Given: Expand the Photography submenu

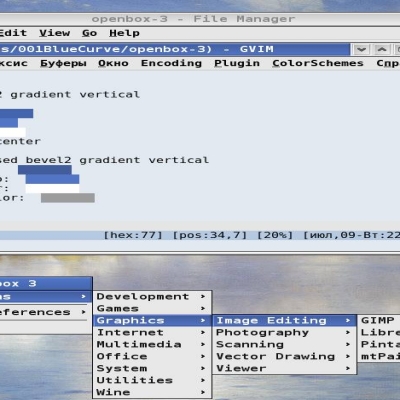Looking at the screenshot, I should coord(284,332).
